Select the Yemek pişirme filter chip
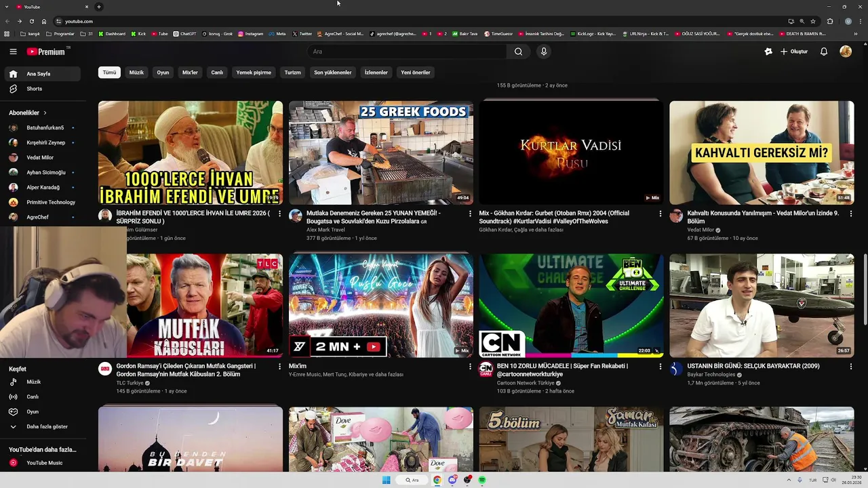Screen dimensions: 868x488 click(x=254, y=73)
